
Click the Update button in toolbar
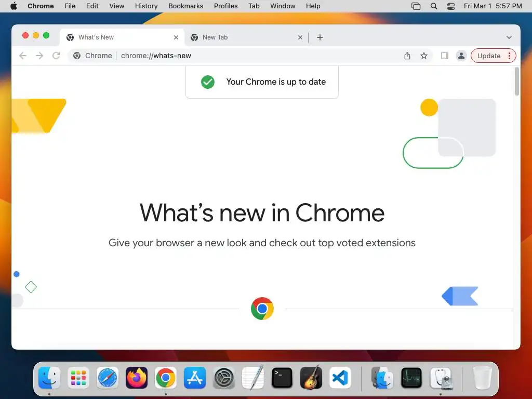point(489,56)
